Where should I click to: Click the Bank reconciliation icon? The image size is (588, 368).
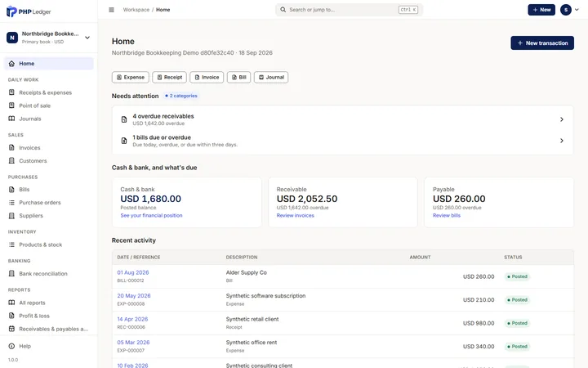coord(11,273)
